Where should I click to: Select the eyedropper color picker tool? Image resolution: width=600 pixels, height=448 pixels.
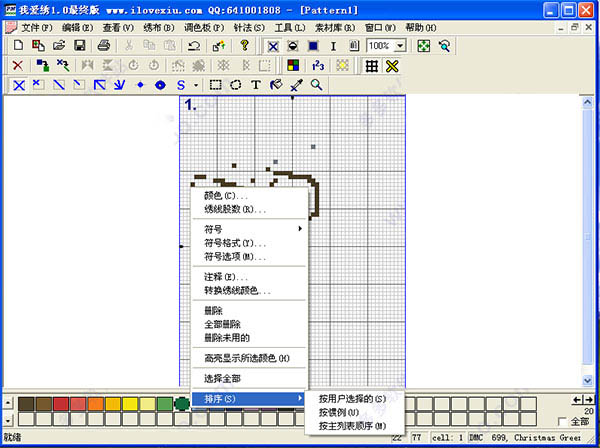click(296, 85)
